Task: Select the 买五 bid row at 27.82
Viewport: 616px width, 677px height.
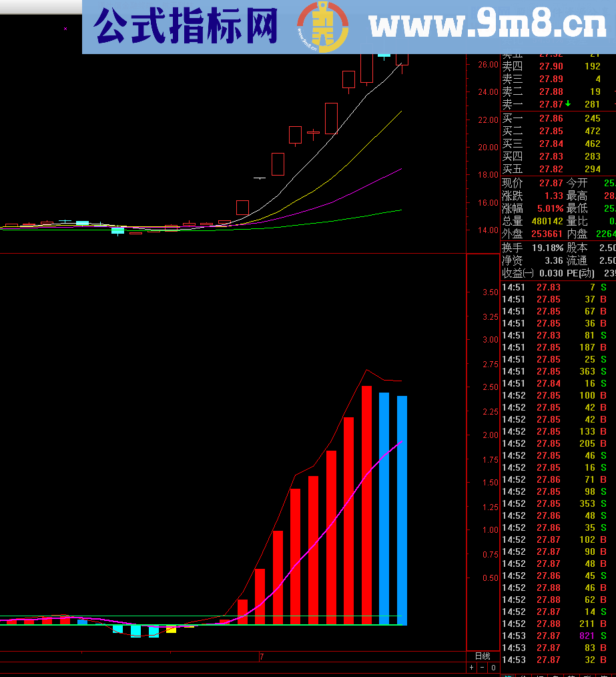Action: pyautogui.click(x=551, y=170)
